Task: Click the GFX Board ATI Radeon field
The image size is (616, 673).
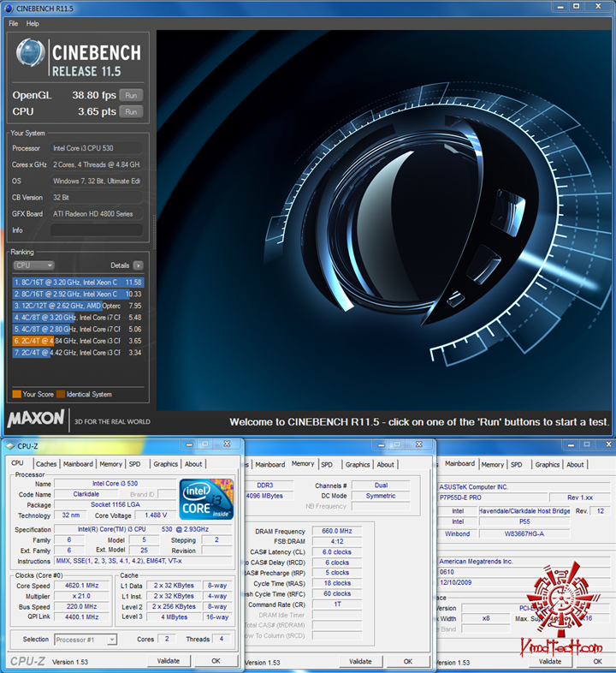Action: [x=97, y=214]
